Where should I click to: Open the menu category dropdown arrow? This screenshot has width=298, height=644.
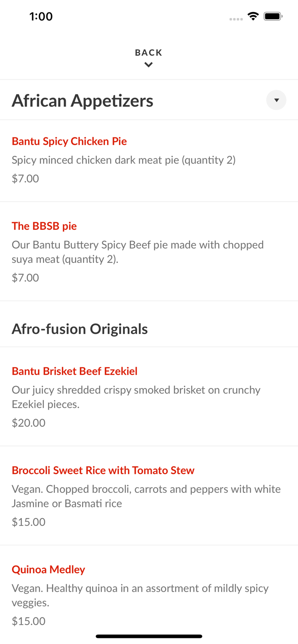pyautogui.click(x=276, y=100)
